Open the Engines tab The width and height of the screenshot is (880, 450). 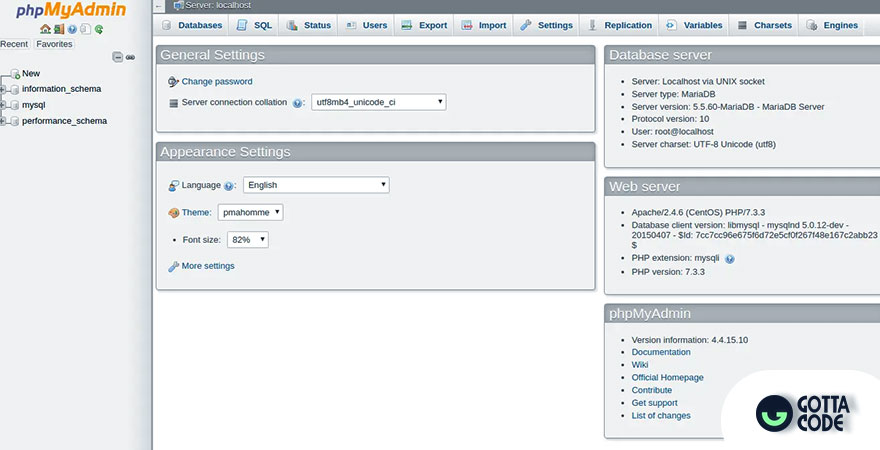pyautogui.click(x=832, y=25)
